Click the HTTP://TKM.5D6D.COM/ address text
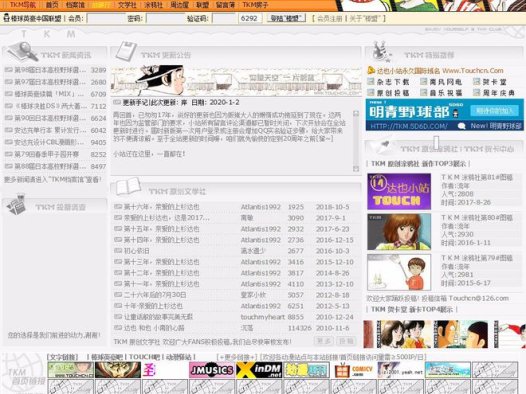 coord(409,126)
